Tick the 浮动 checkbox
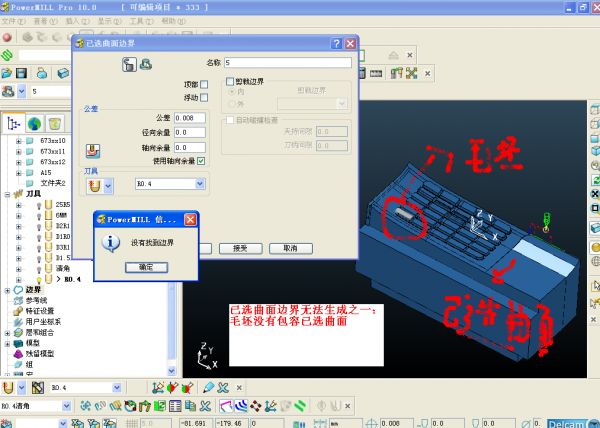 204,98
